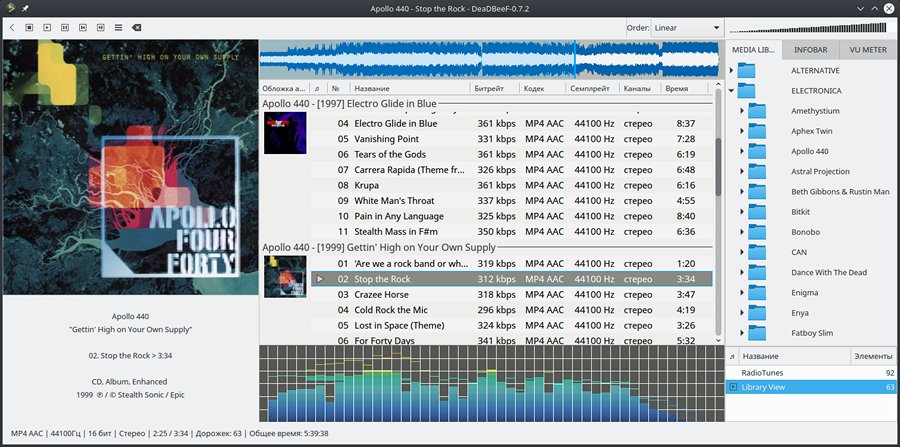
Task: Click the Play button in toolbar
Action: [46, 28]
